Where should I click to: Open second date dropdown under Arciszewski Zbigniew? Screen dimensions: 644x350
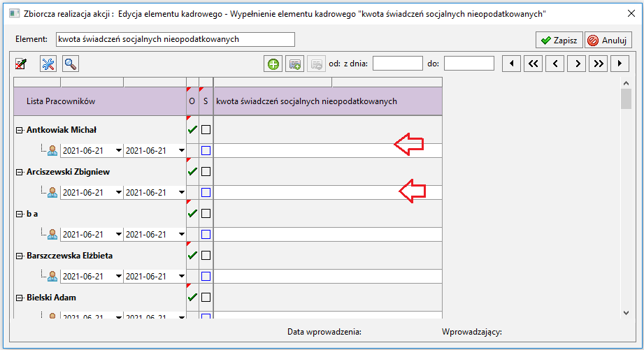[182, 192]
